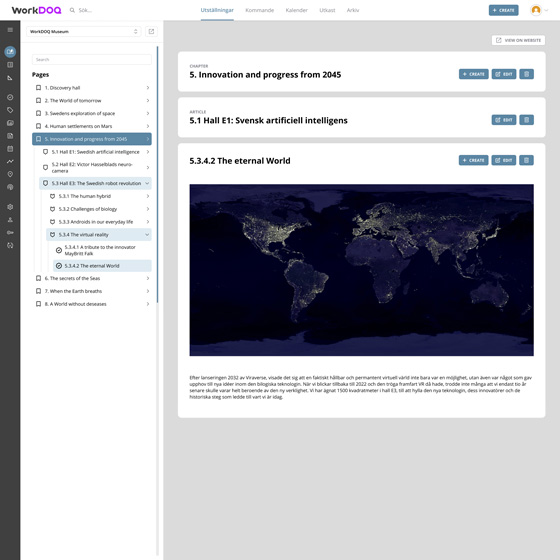Click the top-right CREATE button
This screenshot has width=560, height=560.
point(503,10)
